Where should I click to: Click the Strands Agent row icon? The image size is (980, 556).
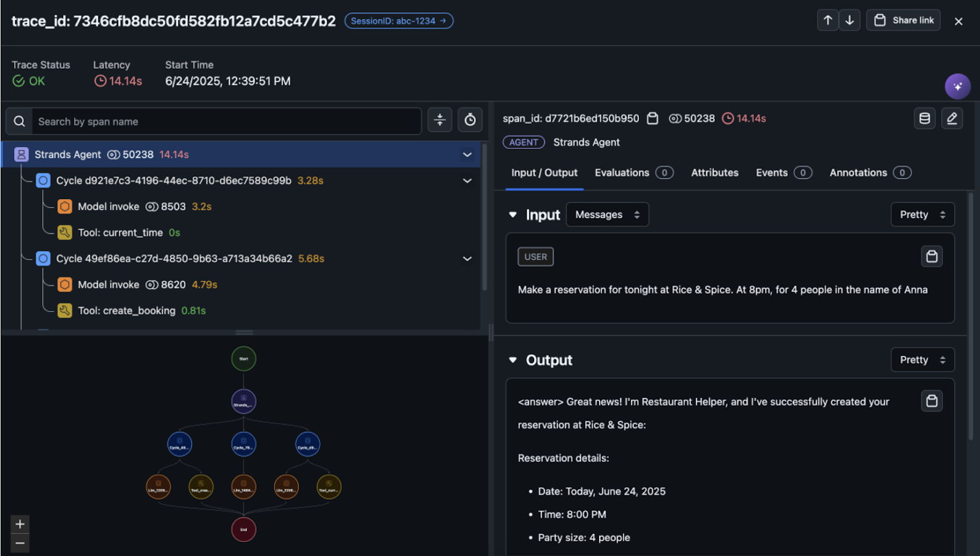[21, 154]
